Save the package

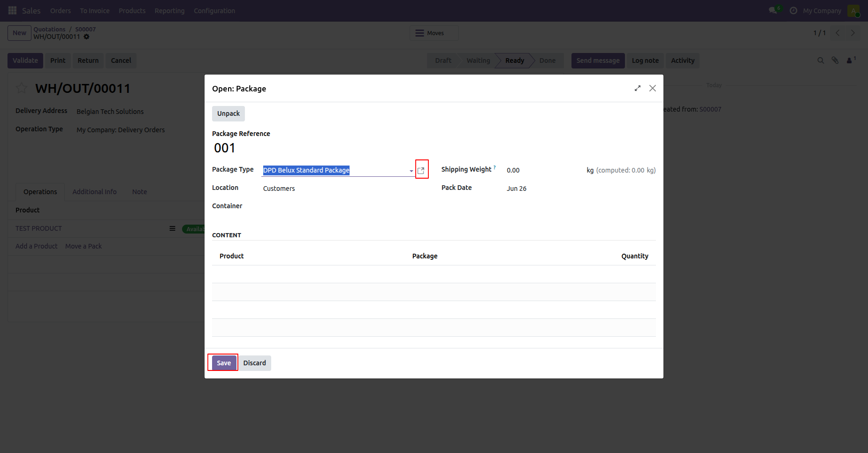pos(224,363)
